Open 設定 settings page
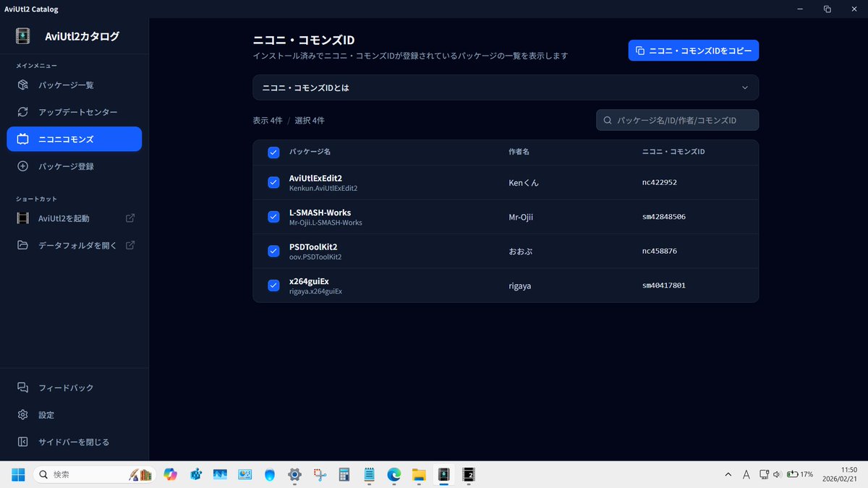Viewport: 868px width, 488px height. [74, 415]
